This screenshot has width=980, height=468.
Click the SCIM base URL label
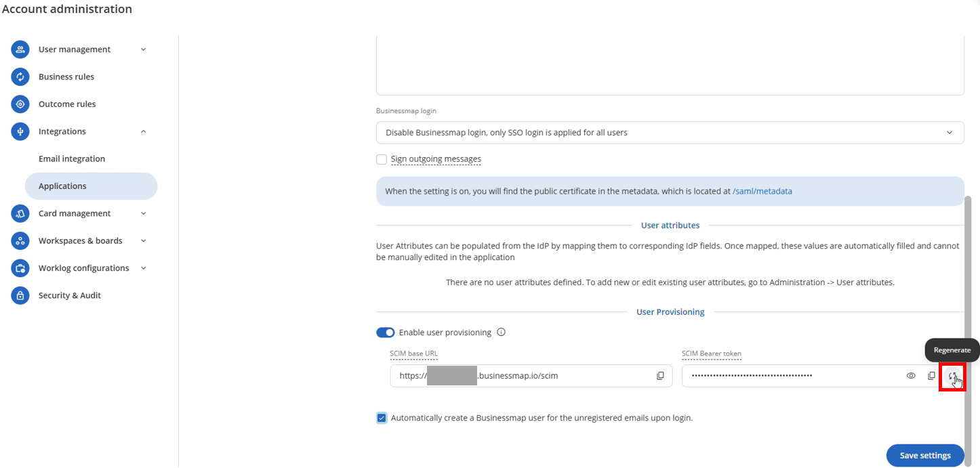(x=413, y=354)
